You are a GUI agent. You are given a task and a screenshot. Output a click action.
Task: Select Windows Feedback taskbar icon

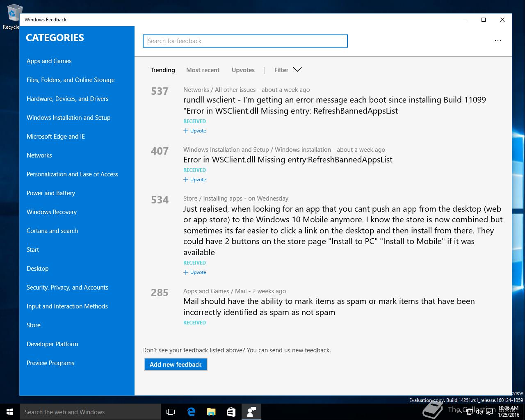point(251,412)
